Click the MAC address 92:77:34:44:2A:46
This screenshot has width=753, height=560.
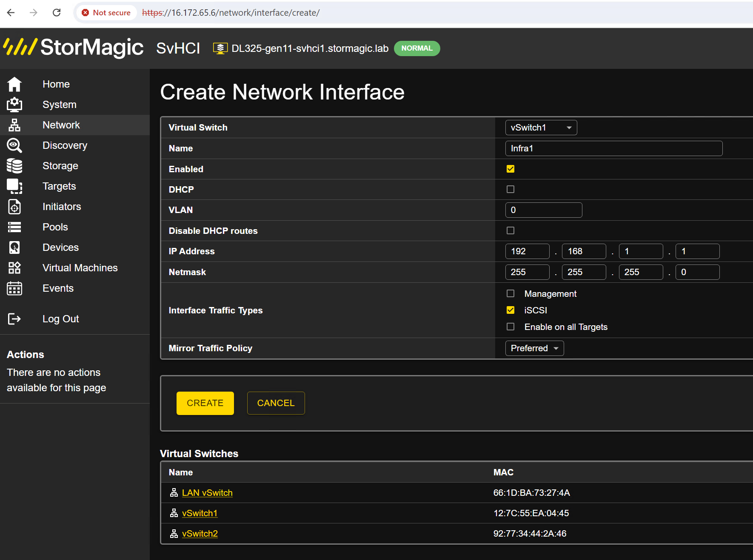530,534
